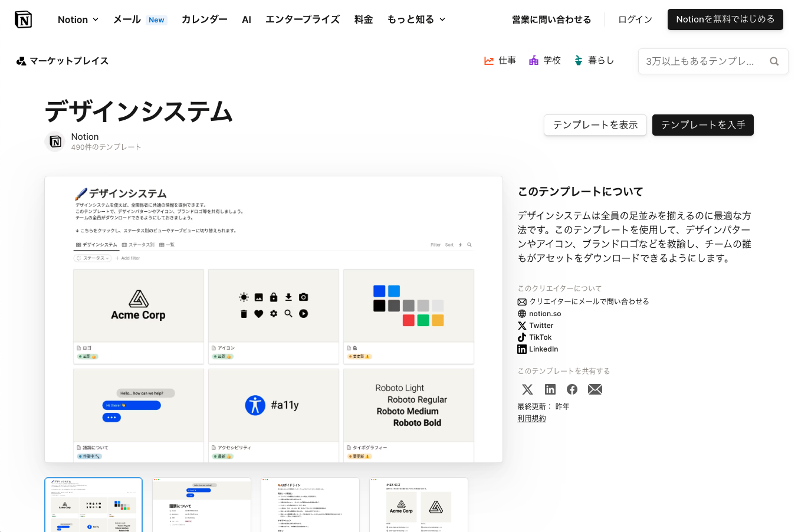Open the 利用規約 link

(x=531, y=418)
